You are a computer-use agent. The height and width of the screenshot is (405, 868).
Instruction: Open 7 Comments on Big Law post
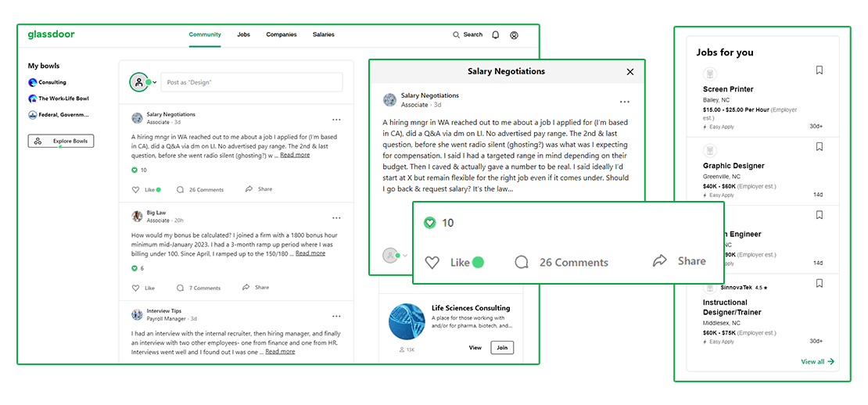click(198, 289)
